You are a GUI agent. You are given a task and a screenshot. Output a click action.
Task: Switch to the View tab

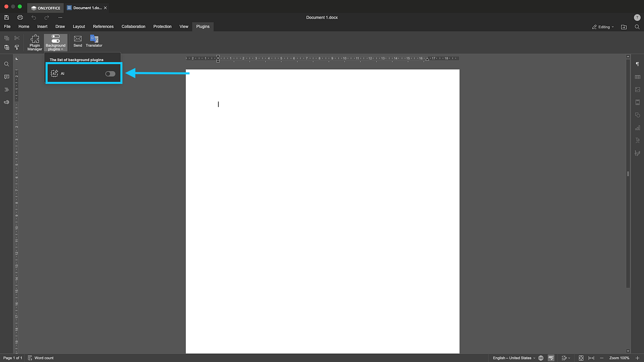[184, 27]
